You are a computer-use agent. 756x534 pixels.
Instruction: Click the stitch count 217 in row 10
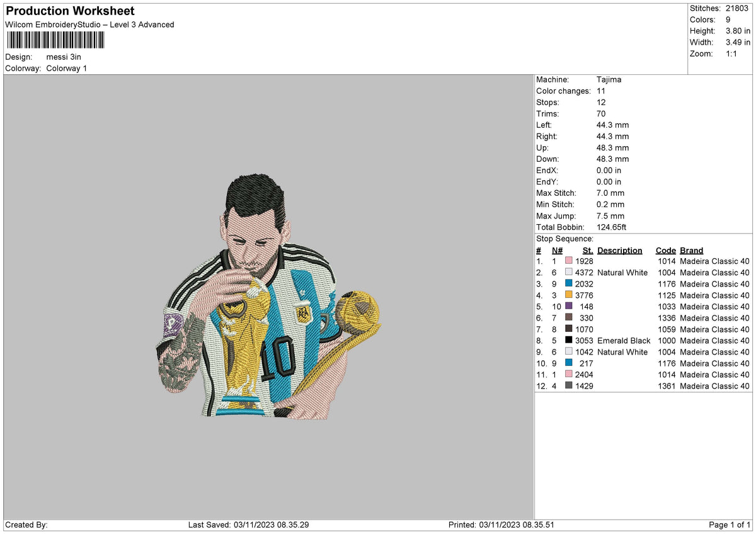tap(587, 363)
